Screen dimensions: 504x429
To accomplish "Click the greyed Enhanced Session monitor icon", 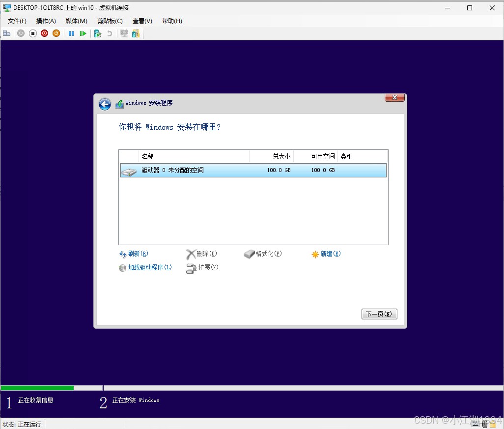I will pos(124,33).
